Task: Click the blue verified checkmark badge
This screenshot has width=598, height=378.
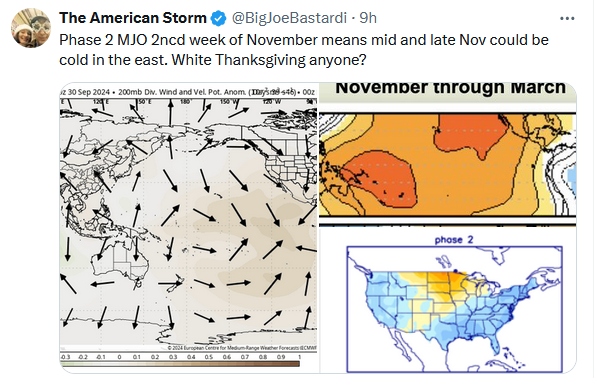Action: [x=219, y=18]
